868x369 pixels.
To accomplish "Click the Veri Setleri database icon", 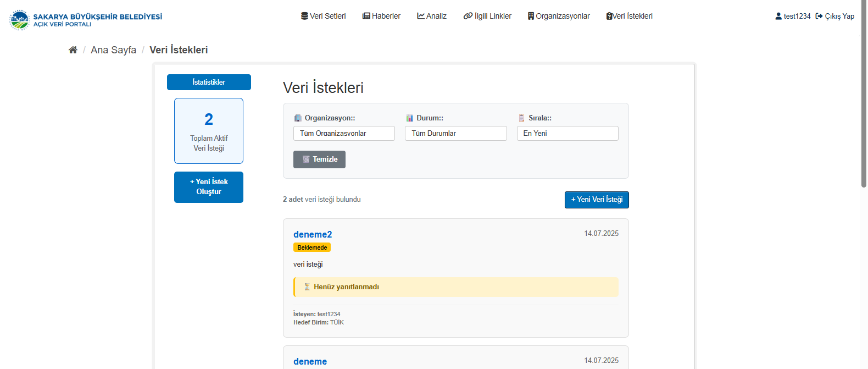I will click(304, 16).
